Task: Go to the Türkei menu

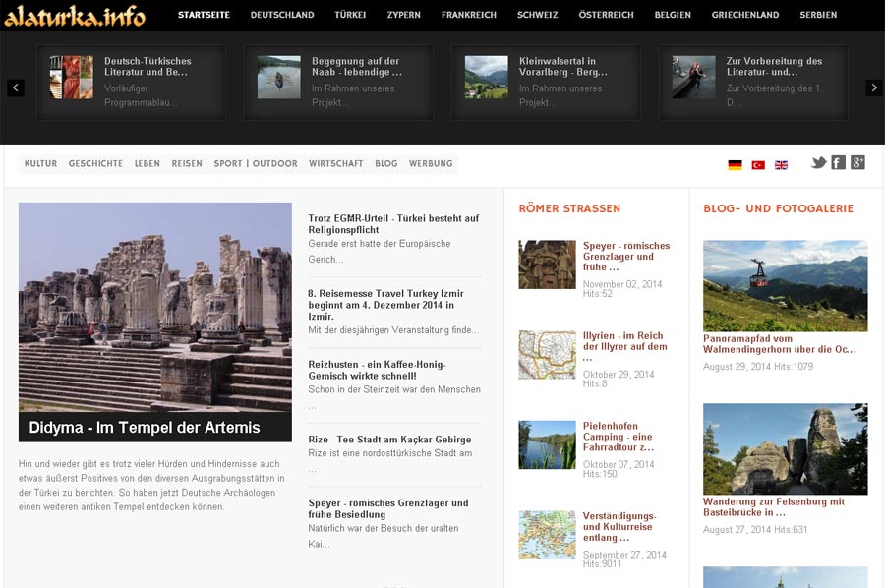Action: coord(350,16)
